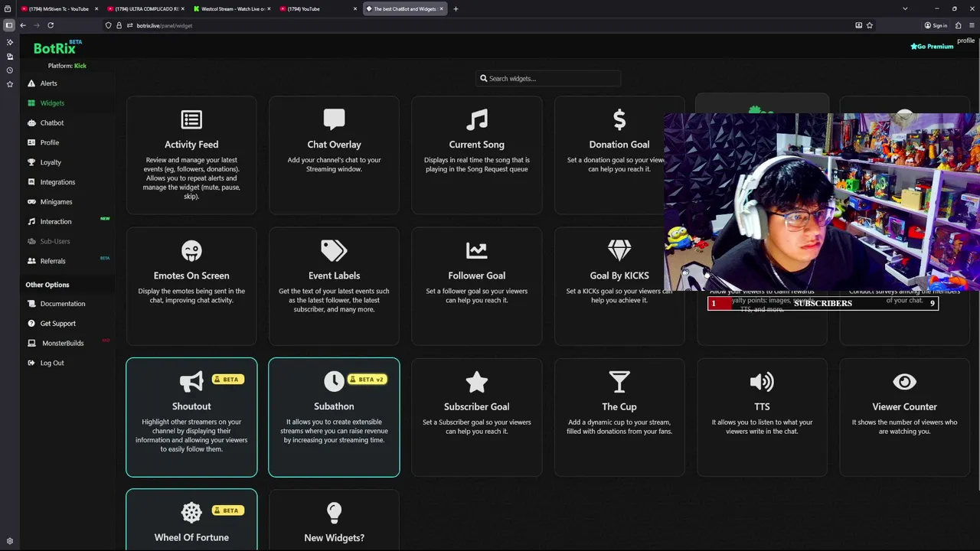Open the Get Support link
Viewport: 980px width, 551px height.
[57, 324]
